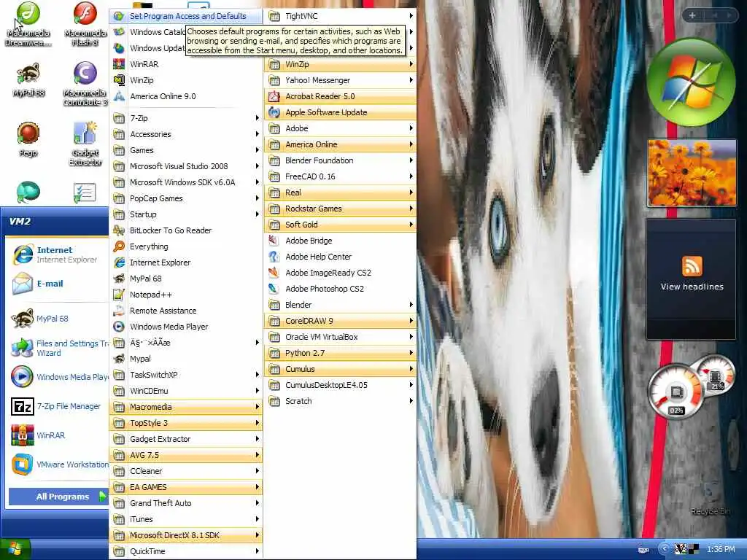Click the CPU meter gauge gadget
This screenshot has height=560, width=747.
point(691,386)
